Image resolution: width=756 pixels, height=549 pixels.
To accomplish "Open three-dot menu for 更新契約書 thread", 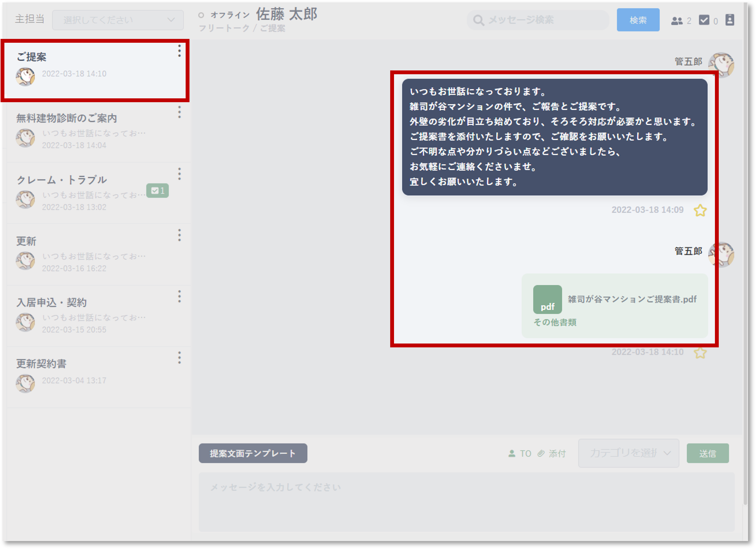I will click(179, 358).
